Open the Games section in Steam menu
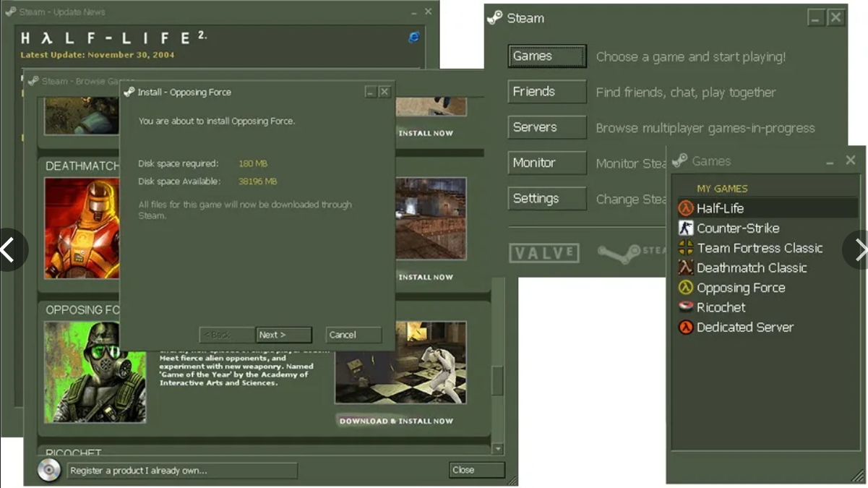The image size is (868, 488). (x=547, y=56)
